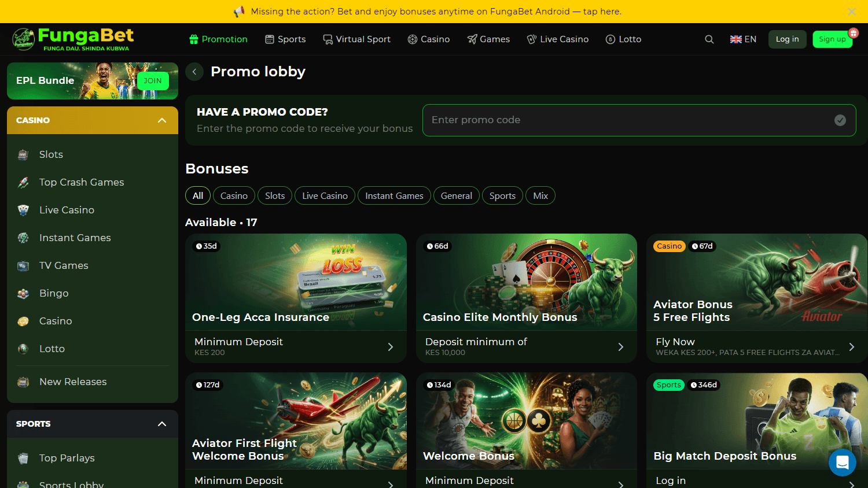The image size is (868, 488).
Task: Open the live chat support bubble
Action: [842, 463]
